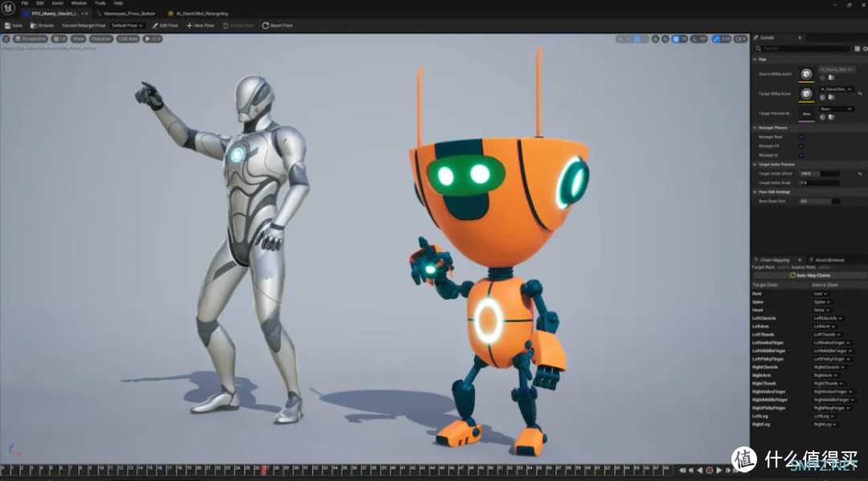This screenshot has height=481, width=868.
Task: Toggle the Retarget FK checkbox
Action: click(x=800, y=146)
